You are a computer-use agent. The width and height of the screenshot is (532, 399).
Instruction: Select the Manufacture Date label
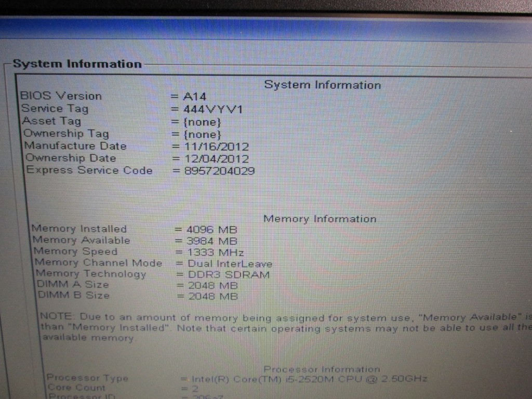point(75,146)
